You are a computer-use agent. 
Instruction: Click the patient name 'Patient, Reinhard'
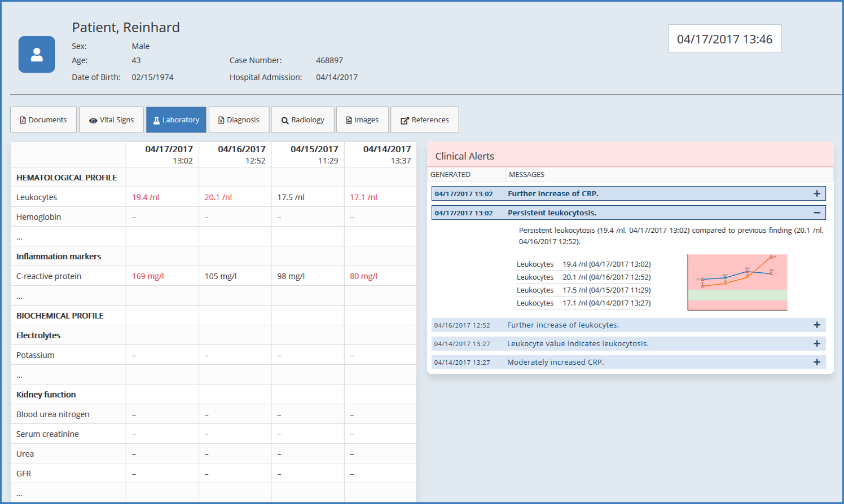click(126, 27)
